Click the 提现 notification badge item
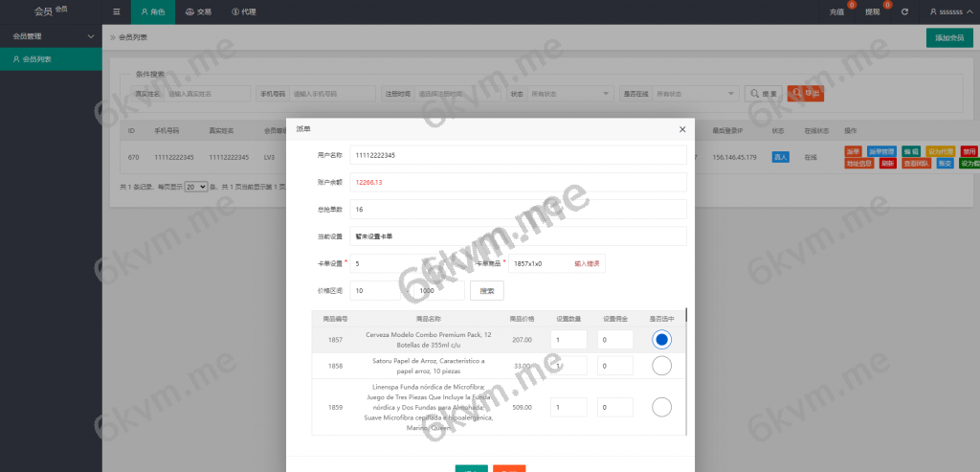 click(875, 11)
